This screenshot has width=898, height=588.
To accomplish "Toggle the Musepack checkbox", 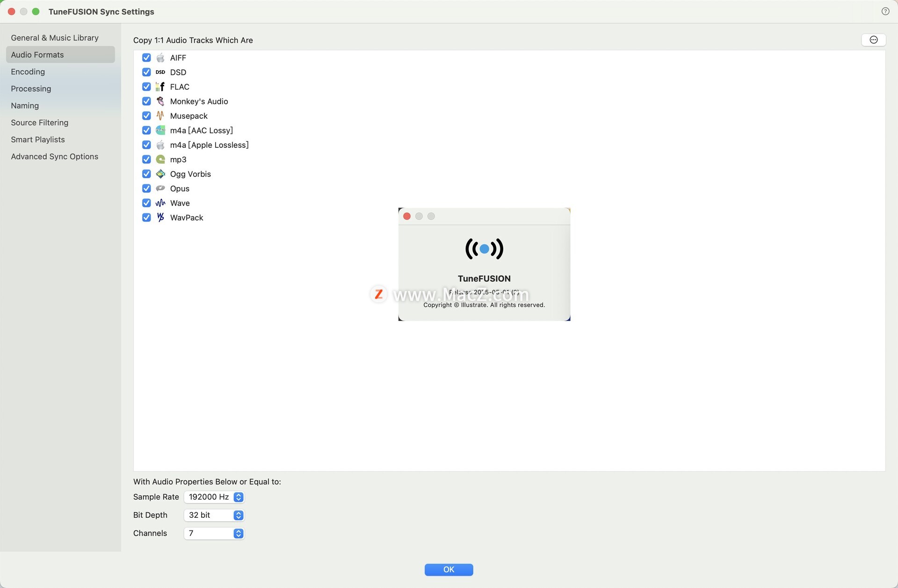I will pos(146,116).
